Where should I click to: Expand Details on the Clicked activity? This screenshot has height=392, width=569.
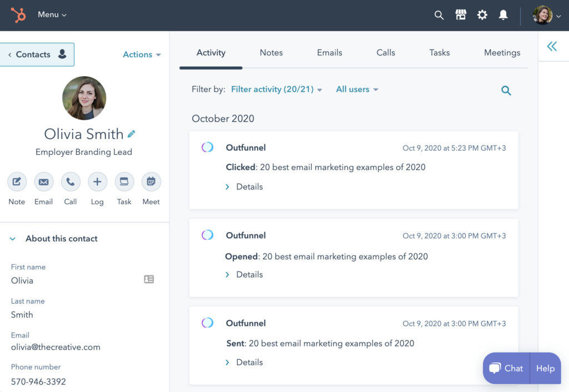coord(244,187)
